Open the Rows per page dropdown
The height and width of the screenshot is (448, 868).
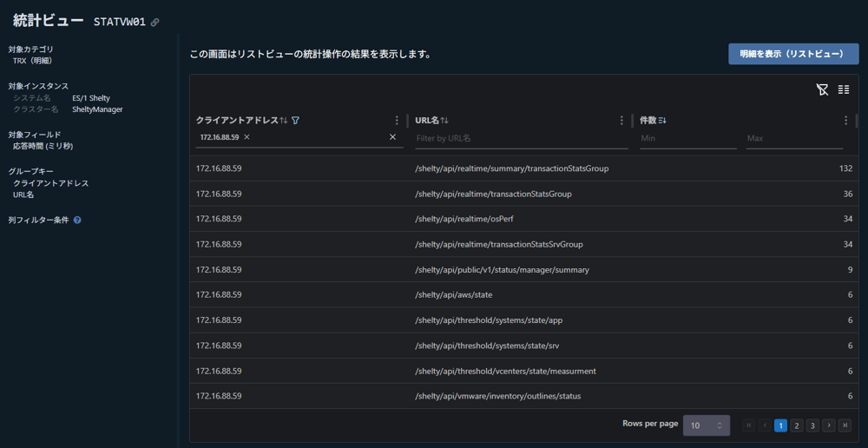pyautogui.click(x=706, y=425)
